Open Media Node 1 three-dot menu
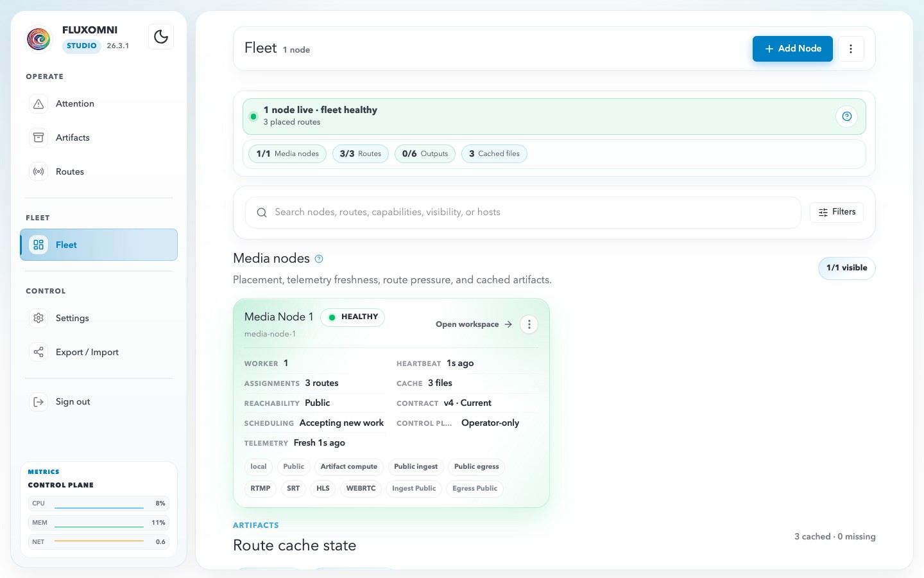This screenshot has height=578, width=924. pos(529,324)
